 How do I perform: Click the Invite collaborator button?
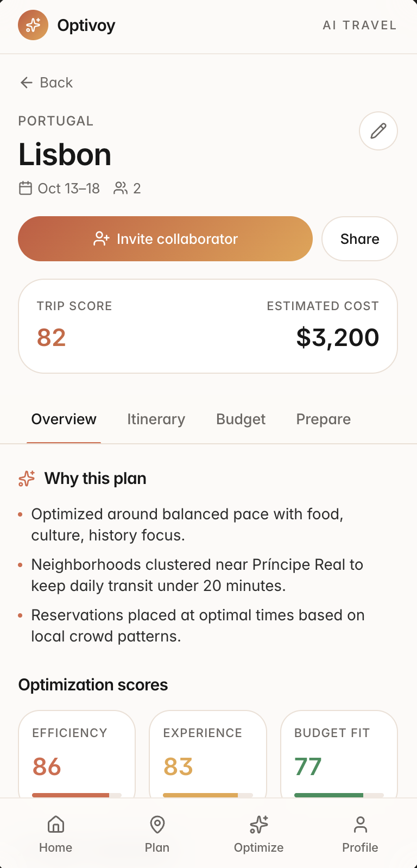(165, 239)
